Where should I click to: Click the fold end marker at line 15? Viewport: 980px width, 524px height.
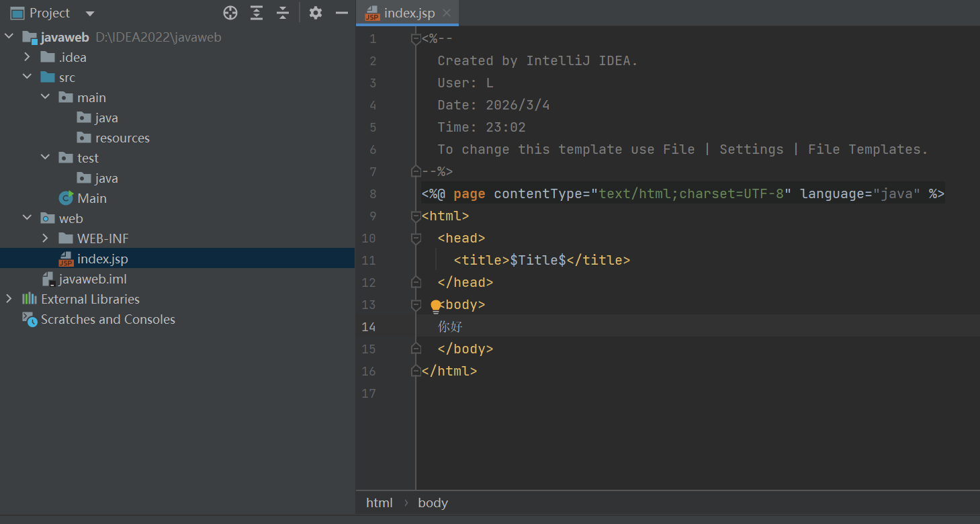pos(416,349)
